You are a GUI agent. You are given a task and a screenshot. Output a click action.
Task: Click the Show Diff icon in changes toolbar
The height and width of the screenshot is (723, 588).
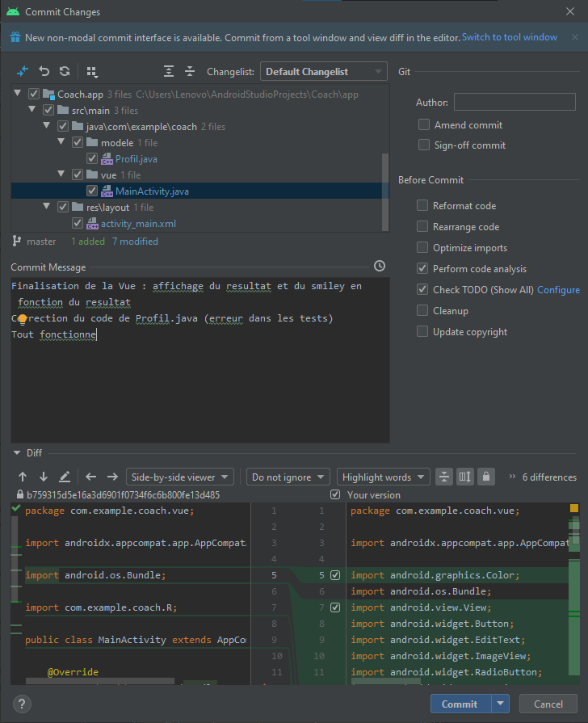click(x=23, y=72)
